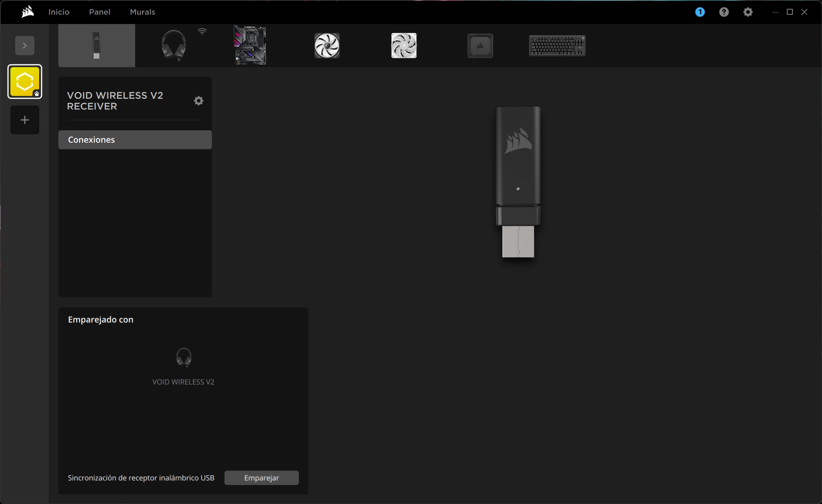
Task: Select the second fan device
Action: point(404,46)
